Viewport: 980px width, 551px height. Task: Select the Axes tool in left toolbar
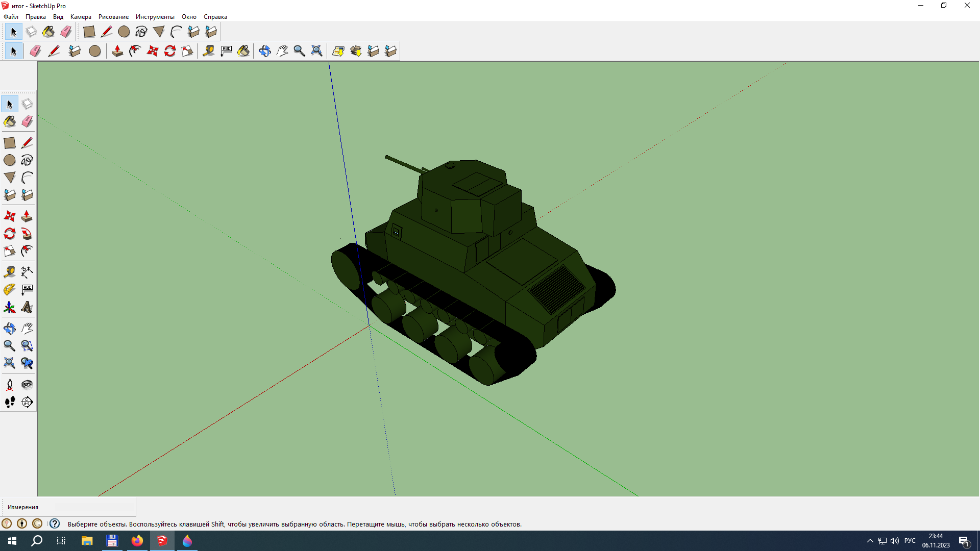coord(9,307)
